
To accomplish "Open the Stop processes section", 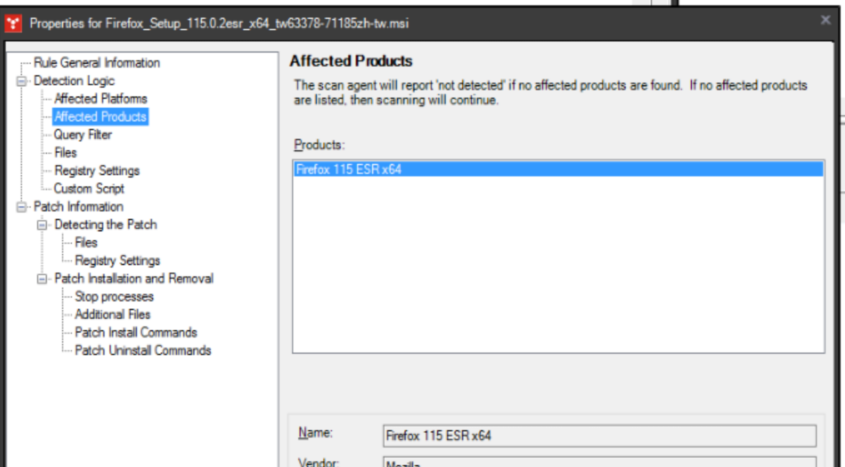I will (114, 297).
